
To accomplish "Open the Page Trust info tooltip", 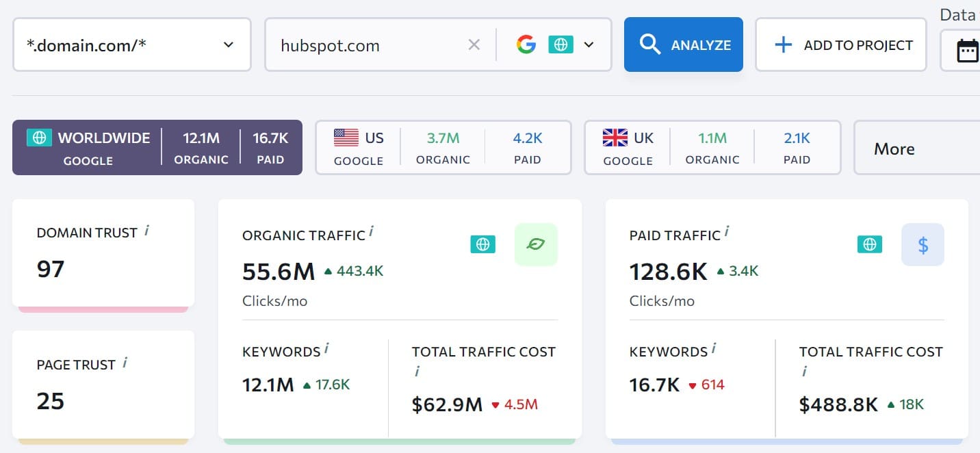I will click(125, 363).
